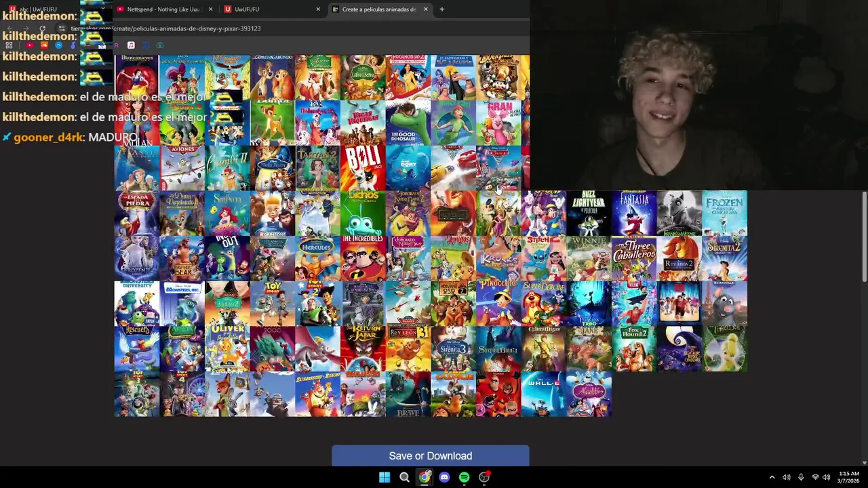Open Spotify from the taskbar
The width and height of the screenshot is (868, 488).
(x=464, y=477)
